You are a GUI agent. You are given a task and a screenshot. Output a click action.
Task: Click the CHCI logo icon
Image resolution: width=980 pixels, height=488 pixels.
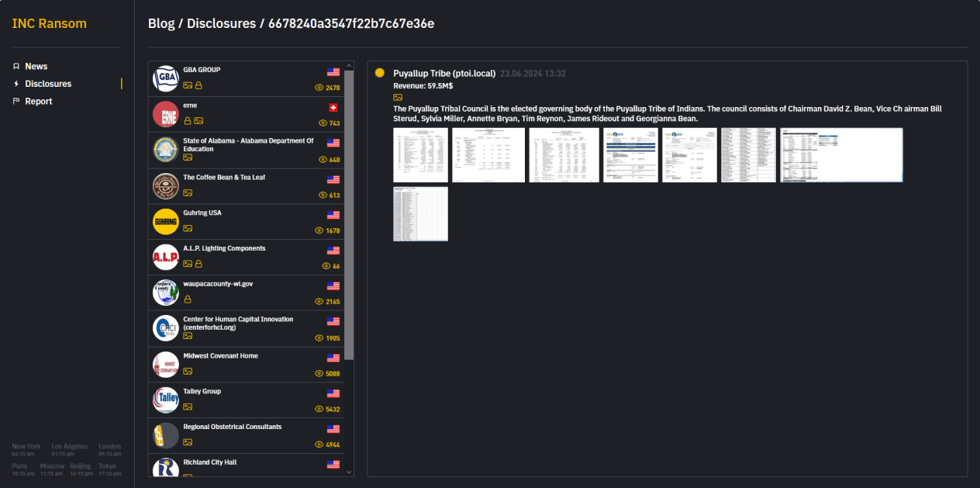(x=166, y=328)
